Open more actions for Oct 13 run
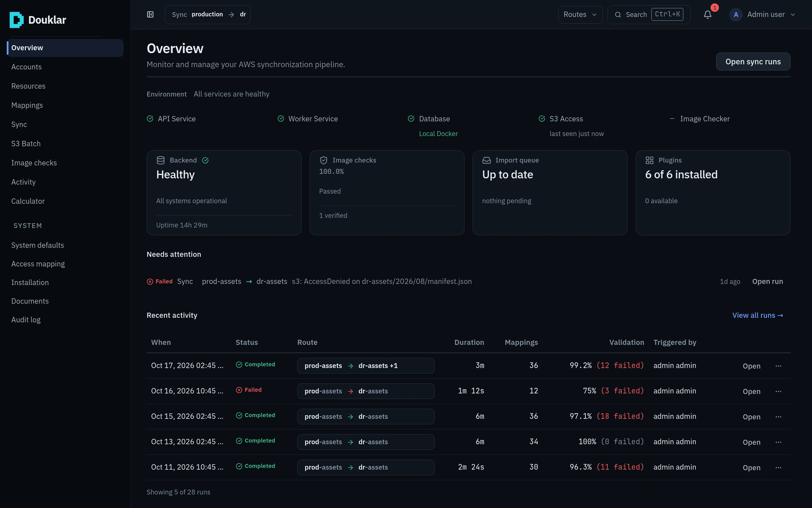 (x=778, y=442)
